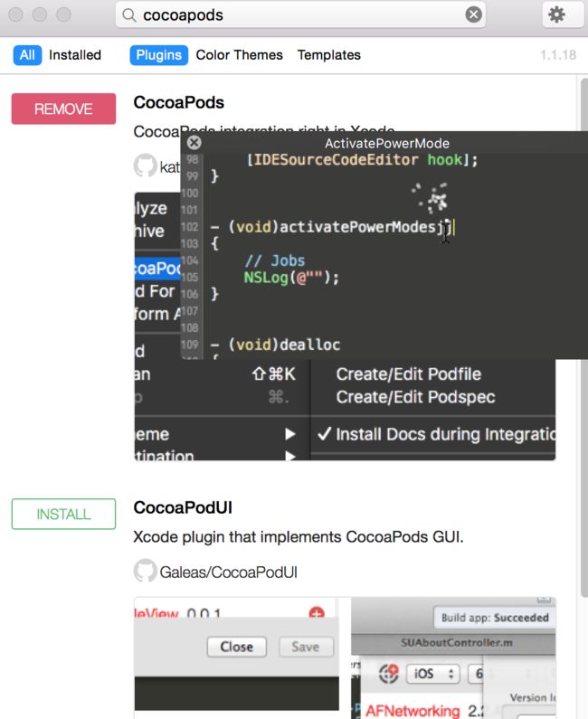Show only Installed packages
Screen dimensions: 588x719
pyautogui.click(x=75, y=55)
